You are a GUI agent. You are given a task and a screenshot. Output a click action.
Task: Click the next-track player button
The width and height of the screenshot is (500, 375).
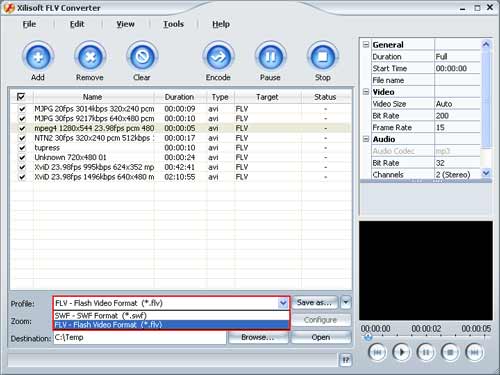pyautogui.click(x=474, y=352)
